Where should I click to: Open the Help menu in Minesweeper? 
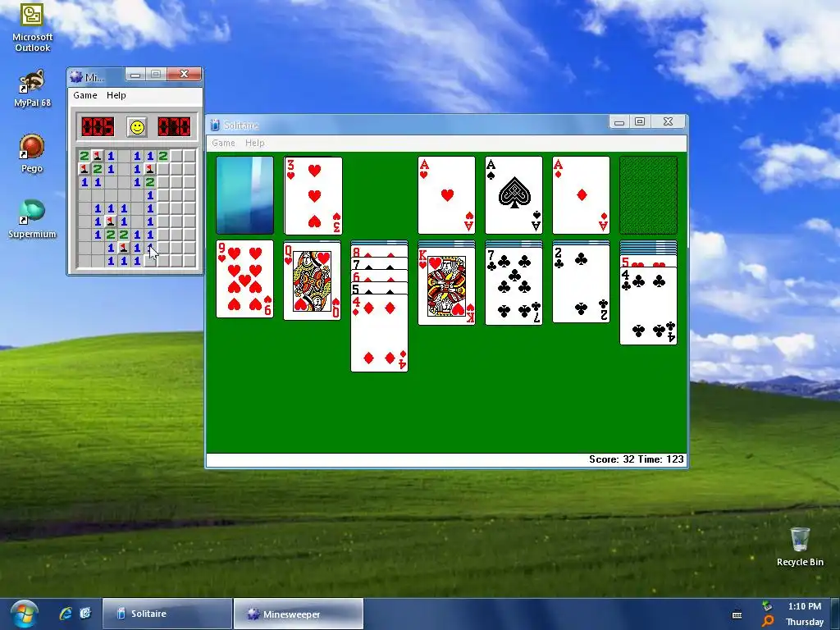click(116, 95)
